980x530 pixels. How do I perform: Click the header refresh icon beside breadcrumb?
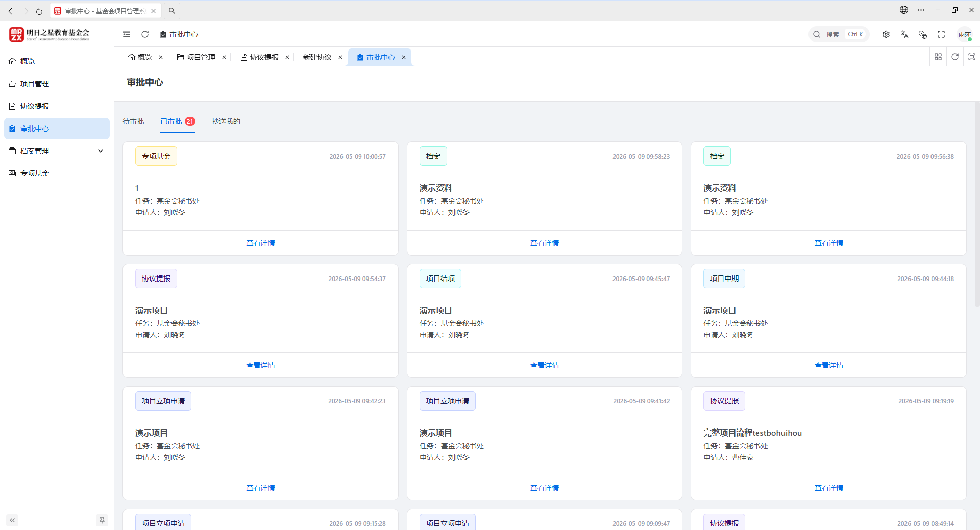pos(145,34)
